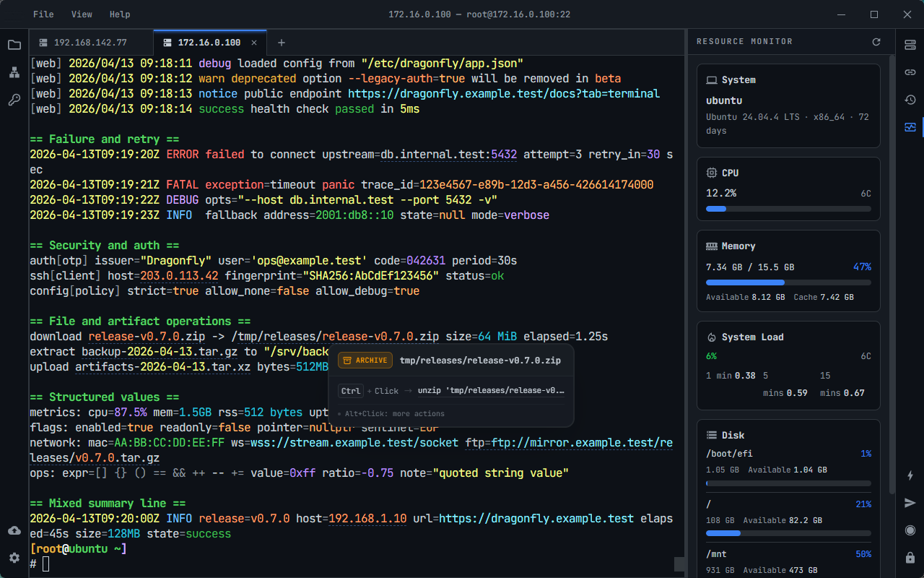Click the link chain icon in right rail

pyautogui.click(x=910, y=72)
